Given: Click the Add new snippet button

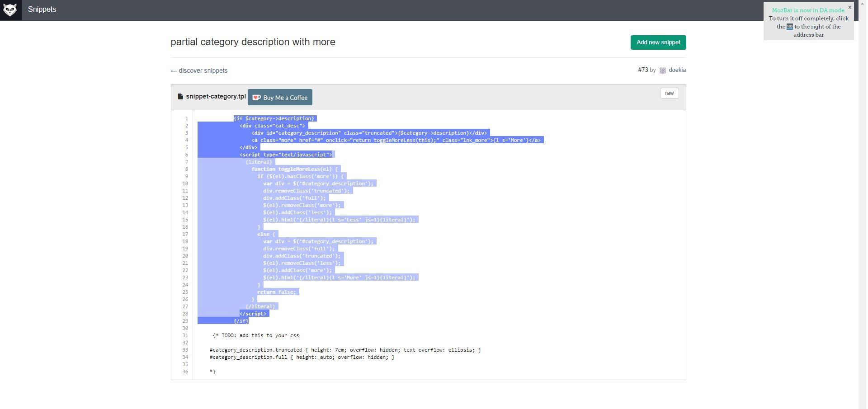Looking at the screenshot, I should (658, 42).
